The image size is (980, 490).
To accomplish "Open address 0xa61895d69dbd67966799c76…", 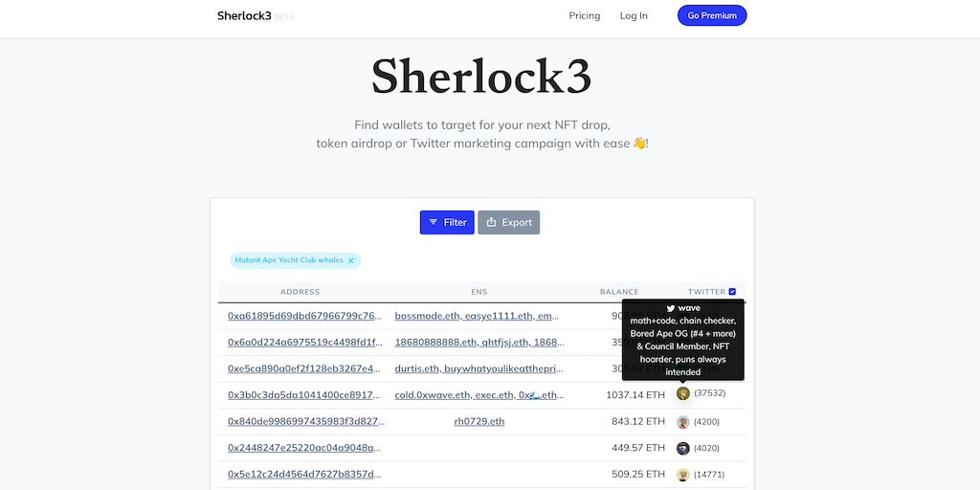I will (x=304, y=316).
